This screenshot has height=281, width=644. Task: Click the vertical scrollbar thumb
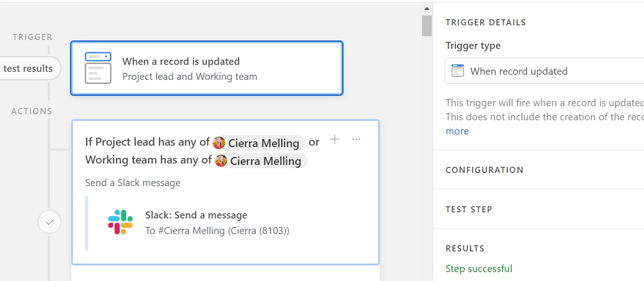427,25
